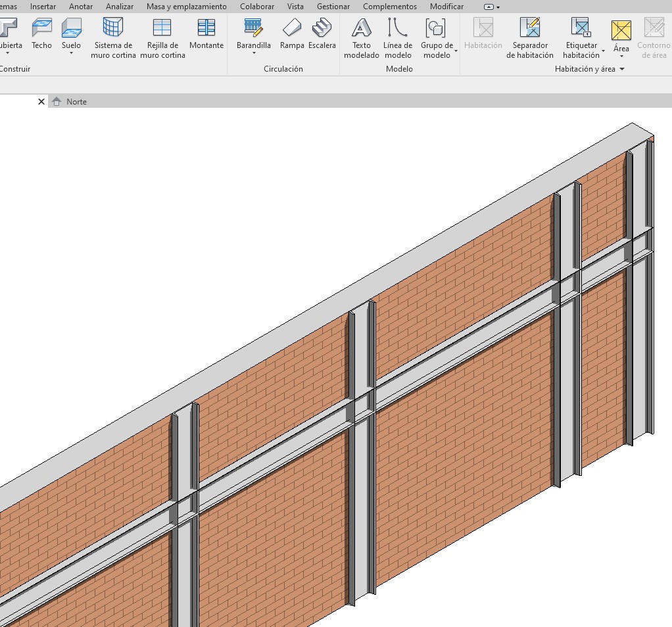Click the Área button

tap(621, 30)
